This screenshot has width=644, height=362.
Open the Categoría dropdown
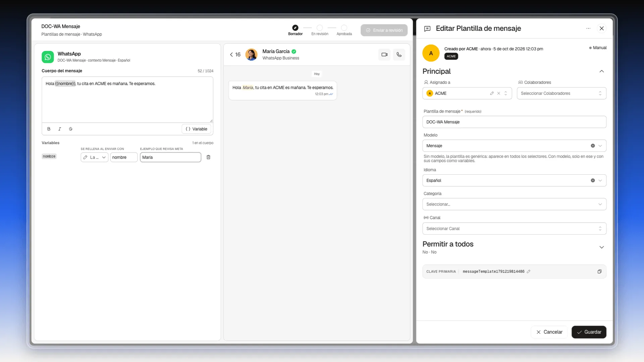point(514,204)
